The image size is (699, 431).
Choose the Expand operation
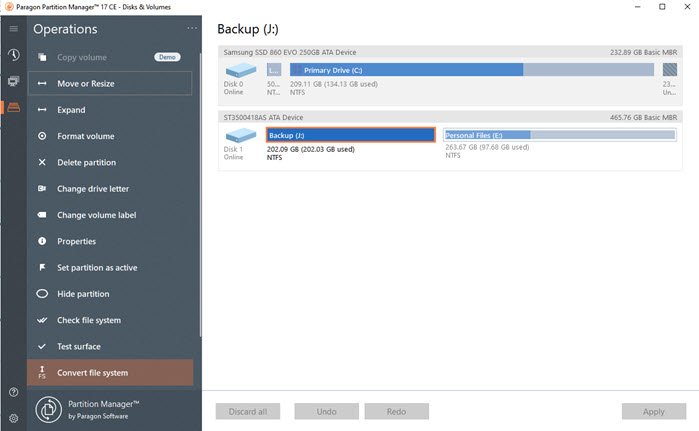(x=110, y=110)
